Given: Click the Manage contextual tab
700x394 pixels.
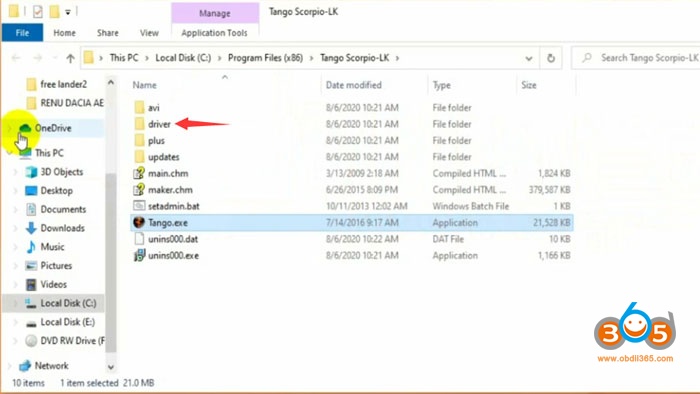Looking at the screenshot, I should (215, 13).
